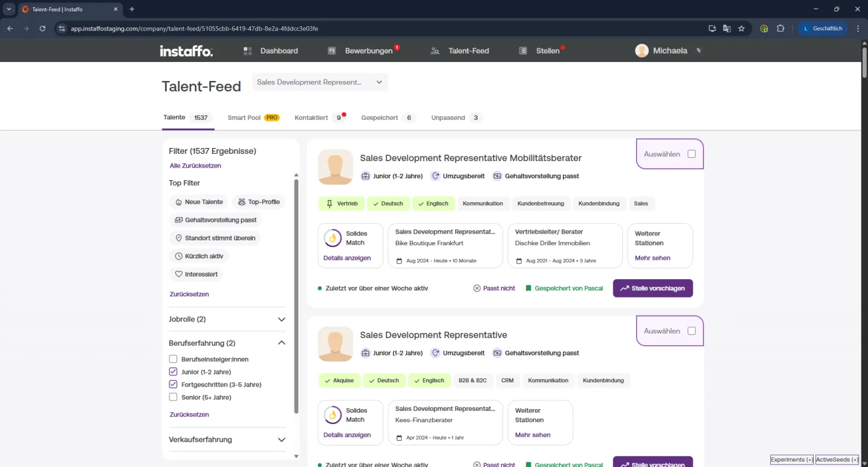Go back with the browser back arrow

coord(10,28)
